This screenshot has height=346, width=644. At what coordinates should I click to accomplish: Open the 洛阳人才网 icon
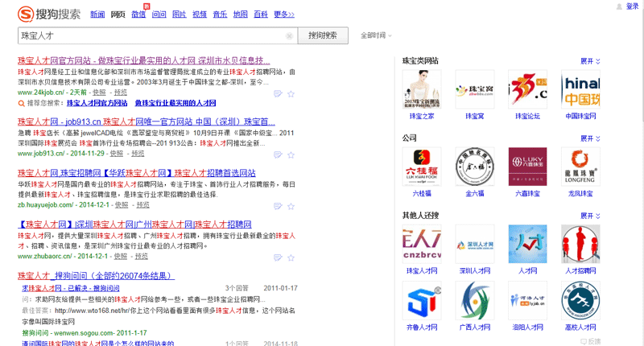[528, 300]
